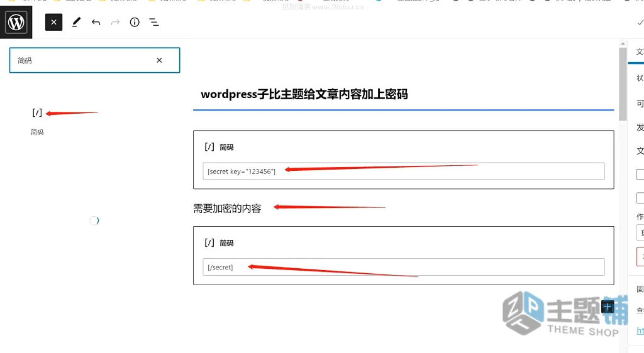This screenshot has height=353, width=644.
Task: Click shortcode icon of the second 简码 block
Action: [x=209, y=242]
